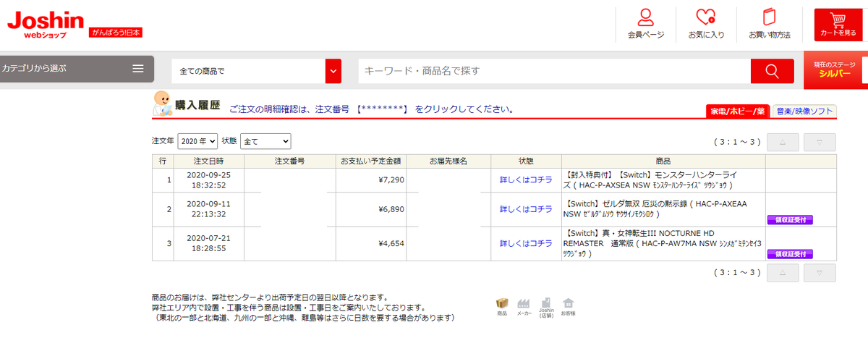
Task: Click lower previous-page triangle button
Action: pos(783,272)
